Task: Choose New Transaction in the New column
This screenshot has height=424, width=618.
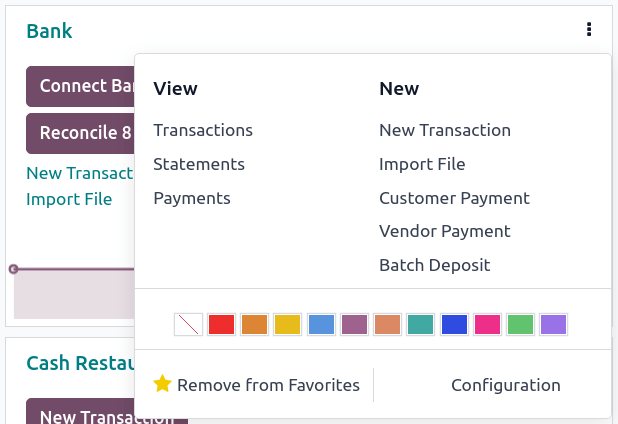Action: 445,130
